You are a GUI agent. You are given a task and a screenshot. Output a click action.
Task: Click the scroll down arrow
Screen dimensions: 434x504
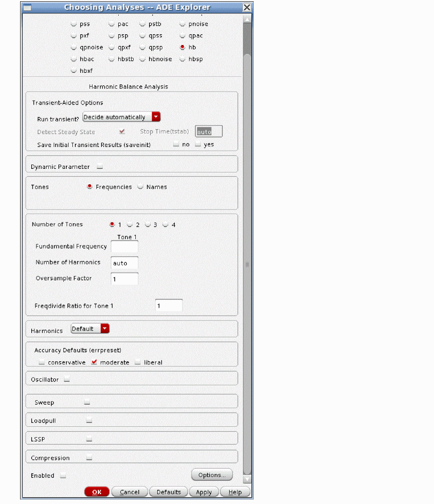(x=247, y=479)
